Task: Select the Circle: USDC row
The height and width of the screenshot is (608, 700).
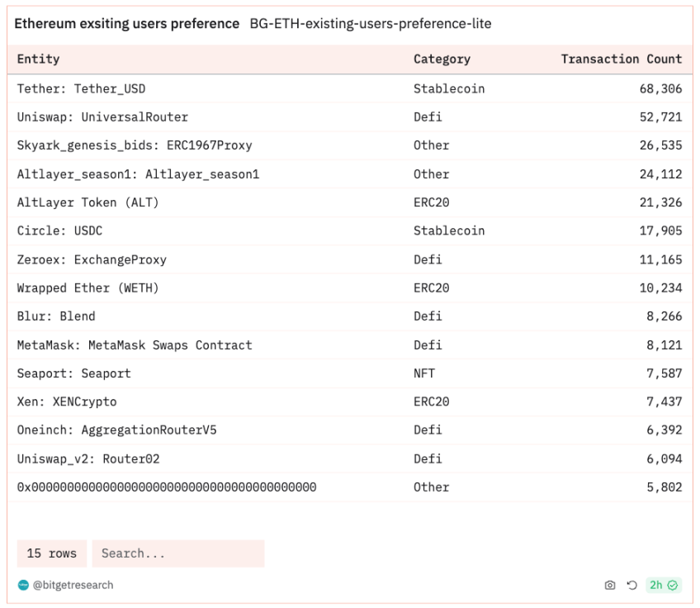Action: pyautogui.click(x=350, y=230)
